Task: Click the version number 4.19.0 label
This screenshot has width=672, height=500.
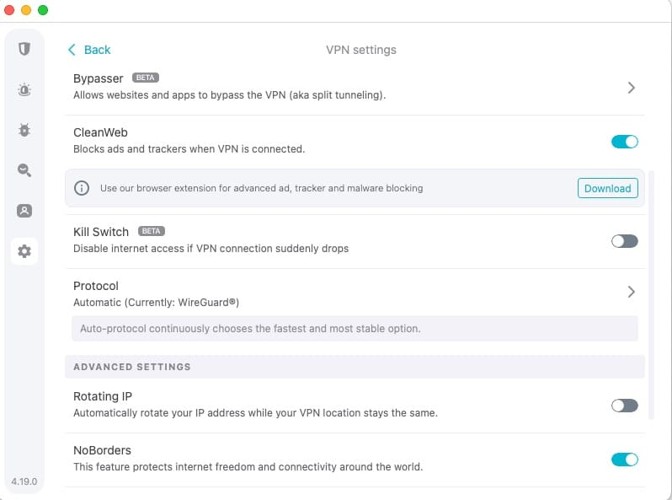Action: 24,481
